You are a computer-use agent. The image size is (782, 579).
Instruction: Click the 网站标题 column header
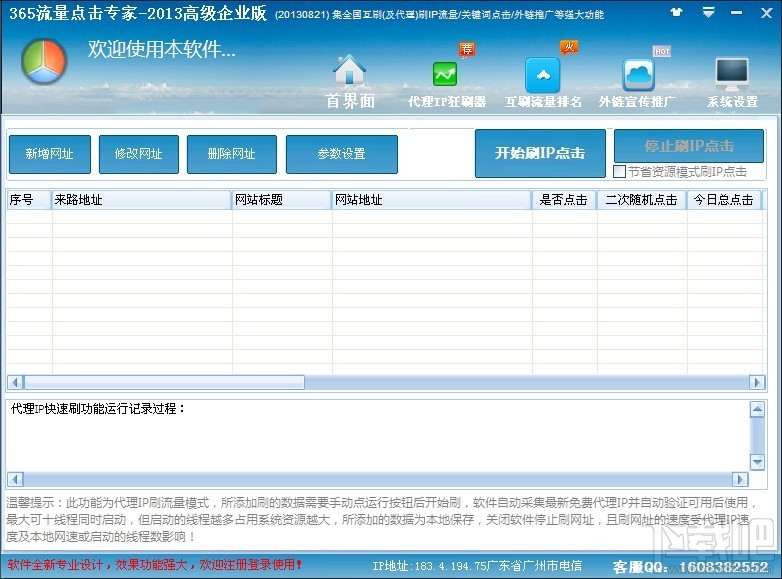tap(282, 200)
